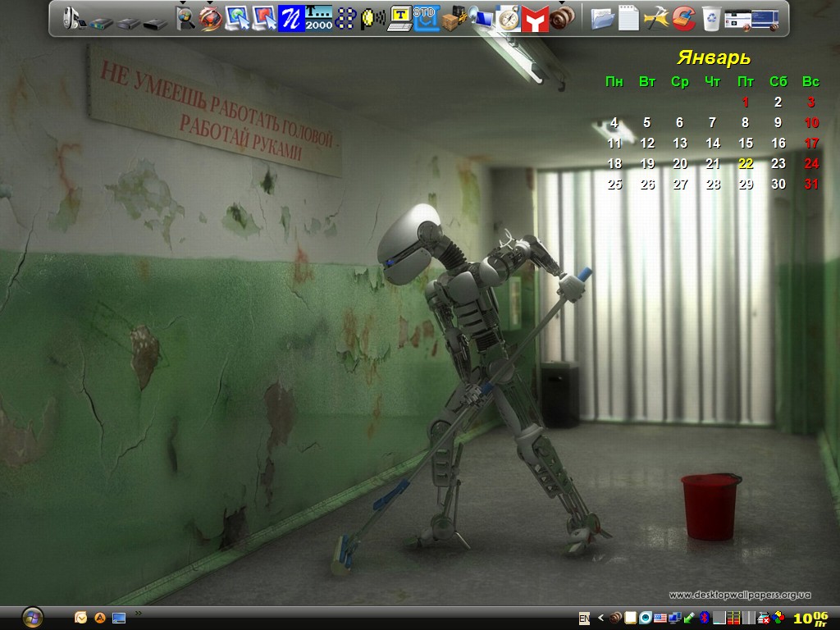Expand the quick launch chevron
The width and height of the screenshot is (840, 630).
138,613
